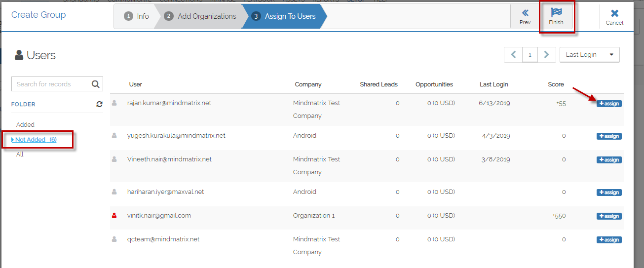The image size is (644, 268).
Task: Click the red user icon for vinitk.nair@gmail.com
Action: (x=114, y=216)
